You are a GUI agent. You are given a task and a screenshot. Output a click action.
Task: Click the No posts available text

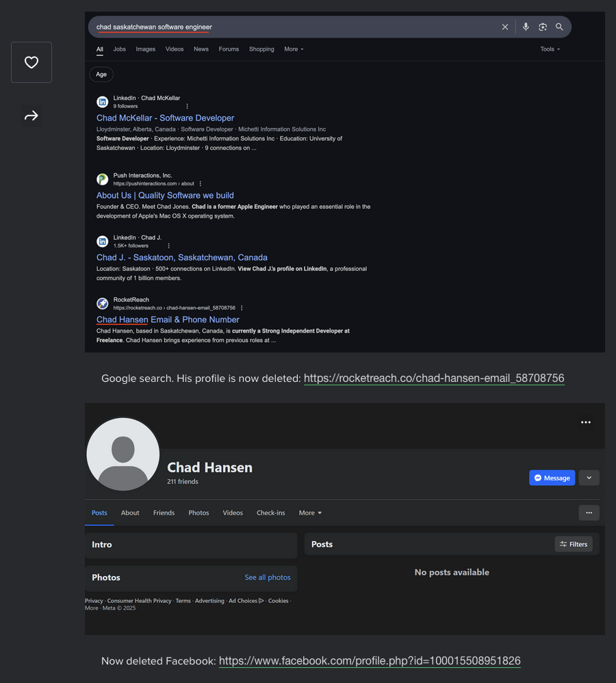tap(452, 572)
